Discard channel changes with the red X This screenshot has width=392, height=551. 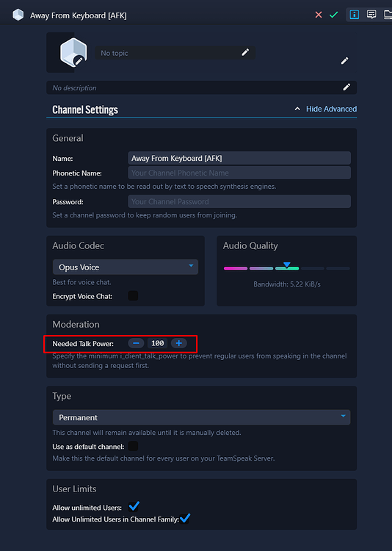(x=319, y=15)
